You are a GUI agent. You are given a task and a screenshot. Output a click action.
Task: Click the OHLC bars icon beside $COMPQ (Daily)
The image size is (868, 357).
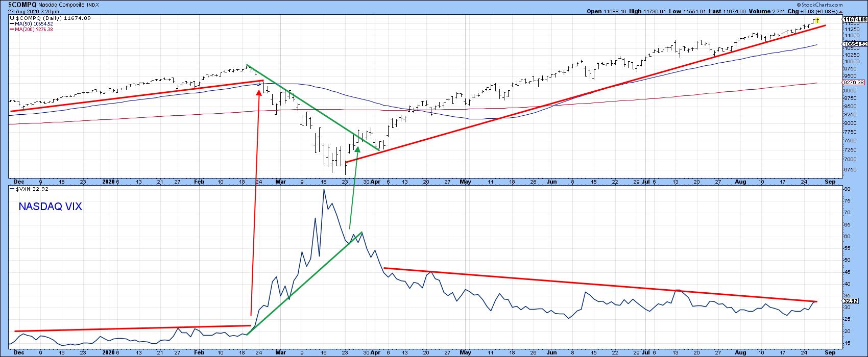12,18
